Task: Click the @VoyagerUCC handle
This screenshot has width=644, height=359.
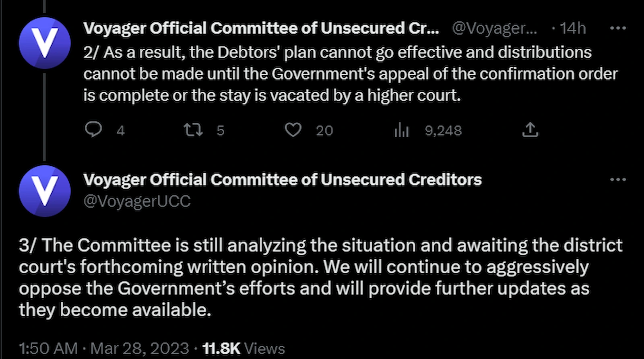Action: (137, 201)
